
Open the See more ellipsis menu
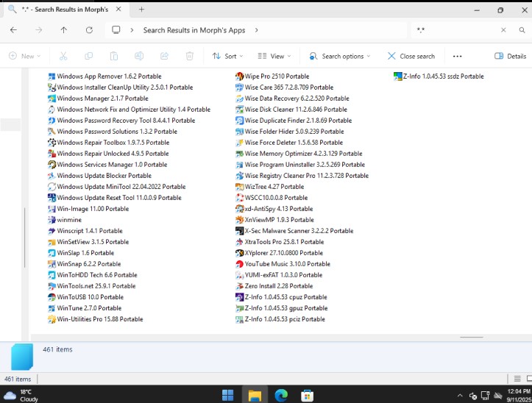coord(458,56)
